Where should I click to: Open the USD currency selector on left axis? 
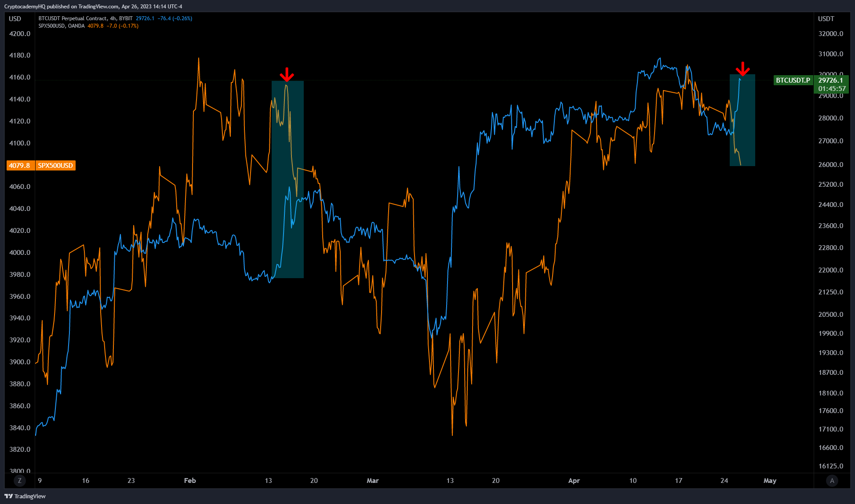15,19
